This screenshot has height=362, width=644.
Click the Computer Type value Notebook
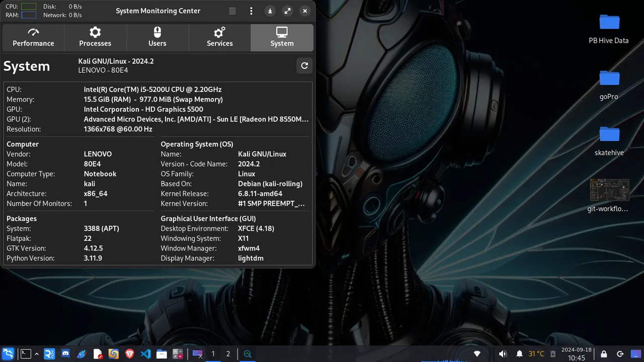coord(100,174)
